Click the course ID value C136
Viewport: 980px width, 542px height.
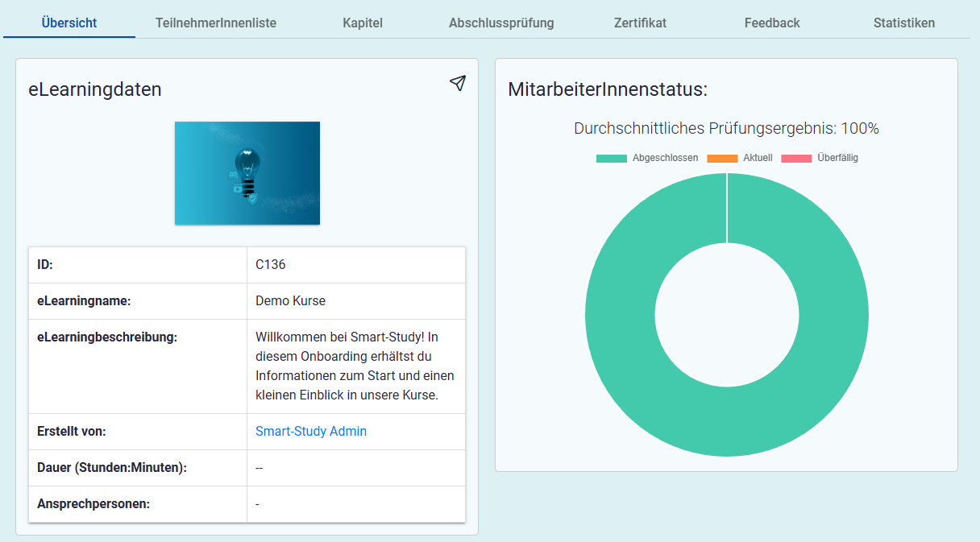click(x=271, y=265)
